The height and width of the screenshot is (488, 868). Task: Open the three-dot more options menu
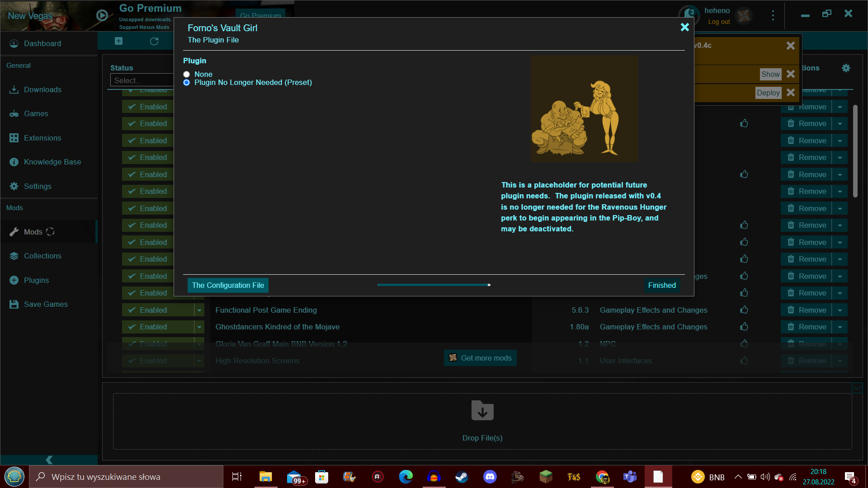tap(773, 16)
